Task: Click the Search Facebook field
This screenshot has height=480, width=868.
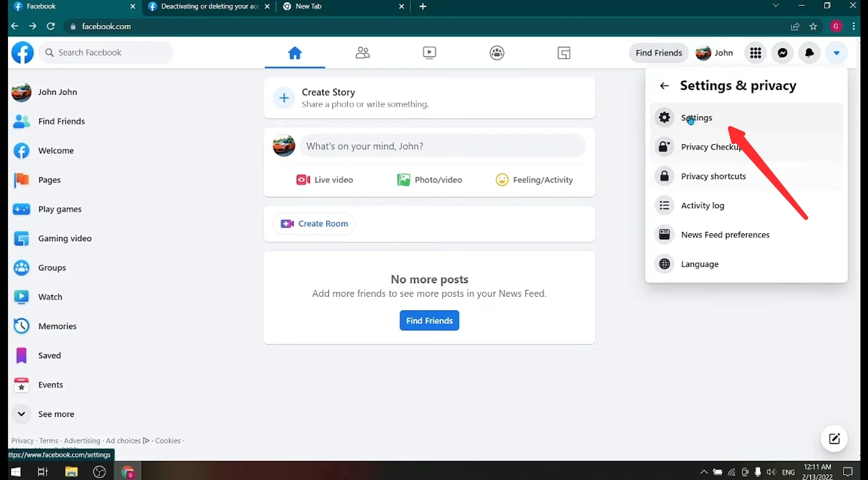Action: click(106, 52)
